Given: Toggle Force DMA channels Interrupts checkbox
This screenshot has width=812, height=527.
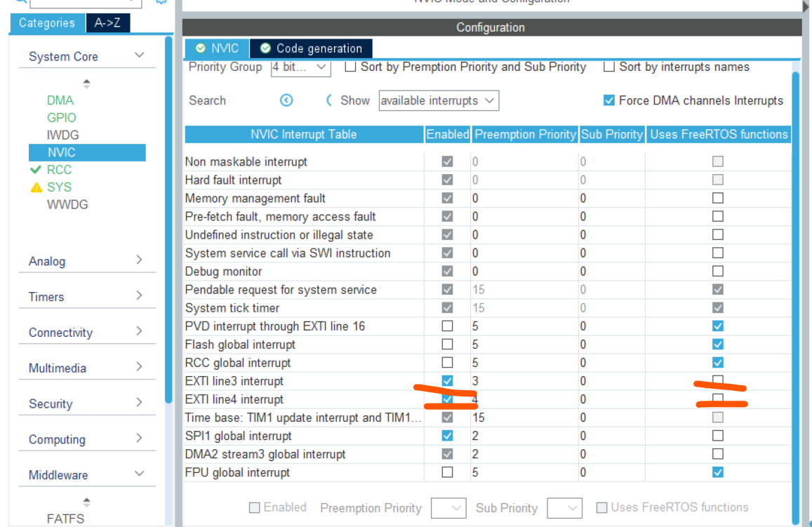Looking at the screenshot, I should point(609,100).
